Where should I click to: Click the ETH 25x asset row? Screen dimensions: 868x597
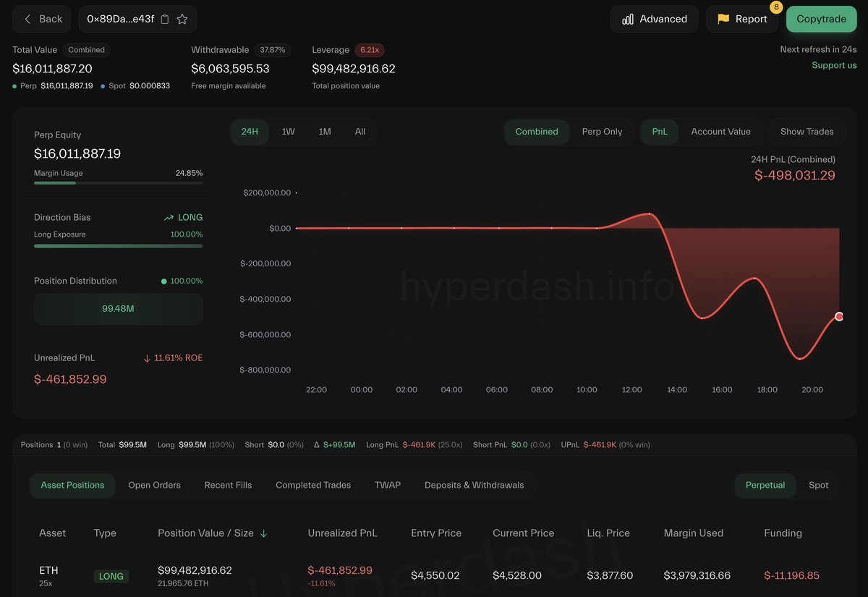tap(434, 576)
